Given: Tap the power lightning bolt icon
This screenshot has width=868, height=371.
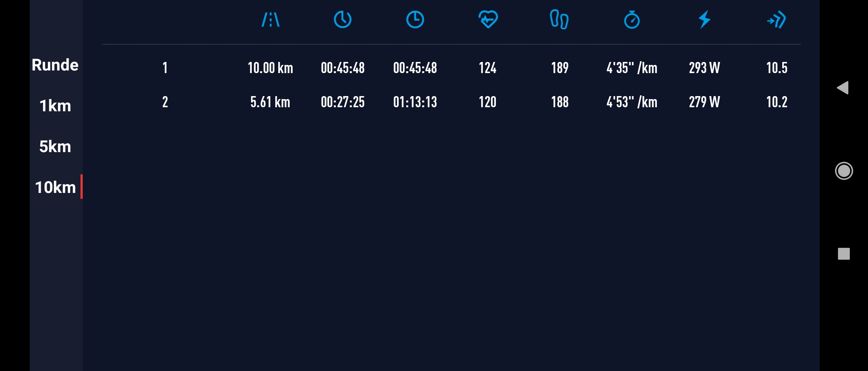Looking at the screenshot, I should [704, 20].
